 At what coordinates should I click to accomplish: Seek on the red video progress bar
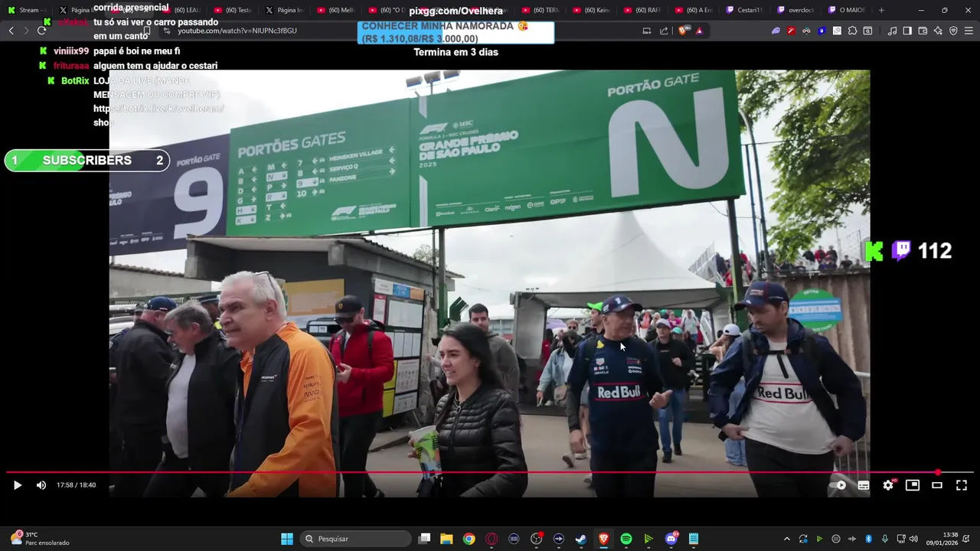pyautogui.click(x=490, y=472)
